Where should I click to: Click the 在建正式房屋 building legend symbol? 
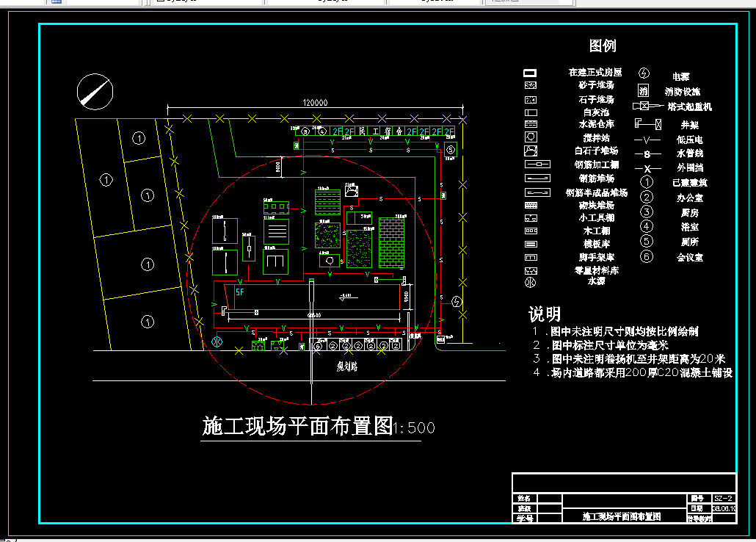coord(531,73)
